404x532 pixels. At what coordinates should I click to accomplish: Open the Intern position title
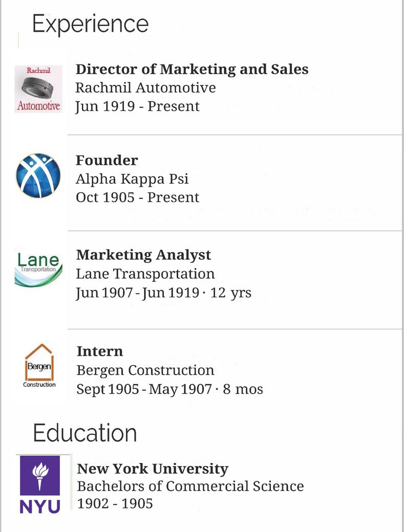(100, 351)
